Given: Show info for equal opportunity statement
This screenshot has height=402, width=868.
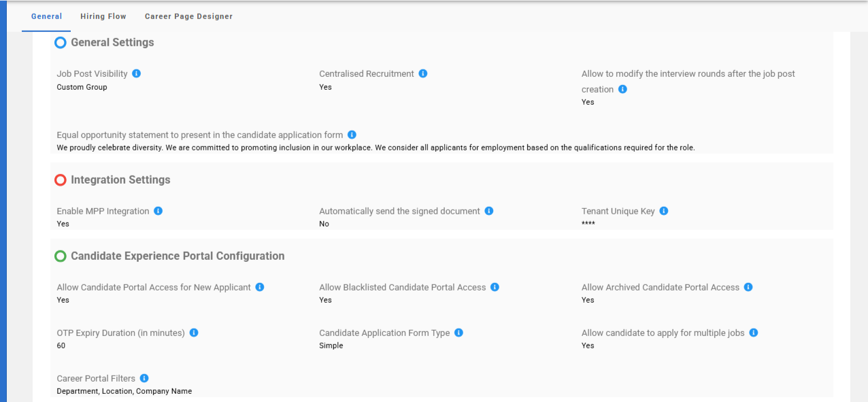Looking at the screenshot, I should coord(352,135).
